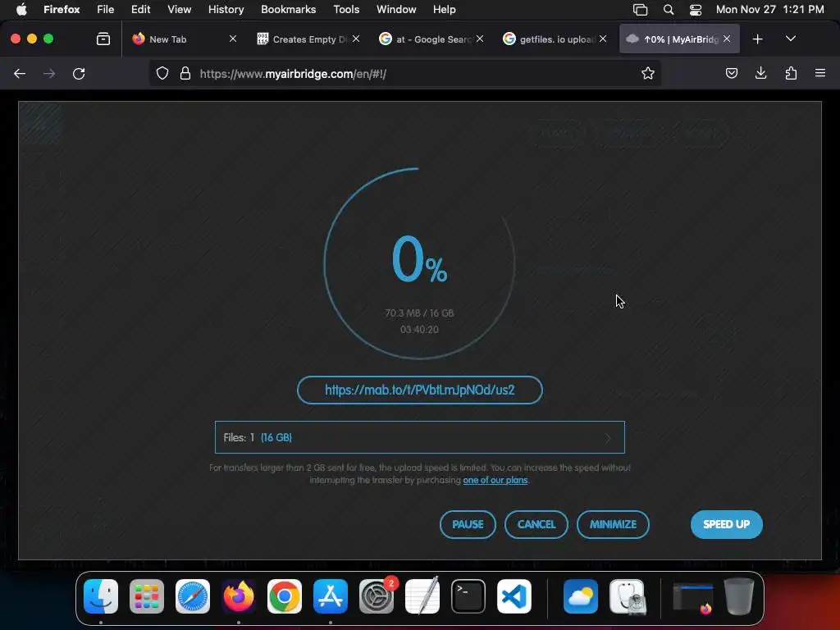Click screen mirroring icon in menu bar
This screenshot has height=630, width=840.
(640, 10)
